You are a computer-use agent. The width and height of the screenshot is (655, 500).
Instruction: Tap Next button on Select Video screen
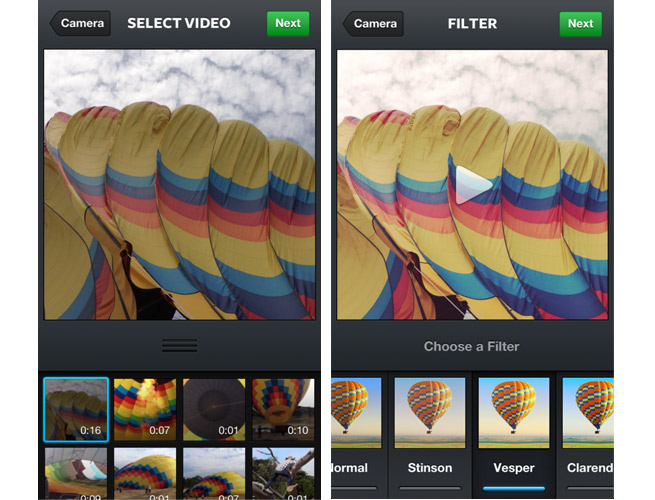(x=288, y=23)
